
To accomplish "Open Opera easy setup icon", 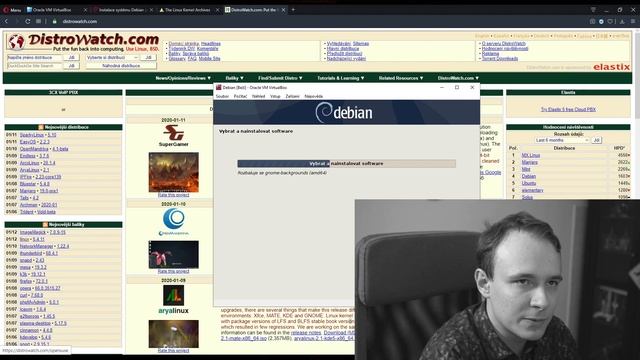I will (x=633, y=21).
